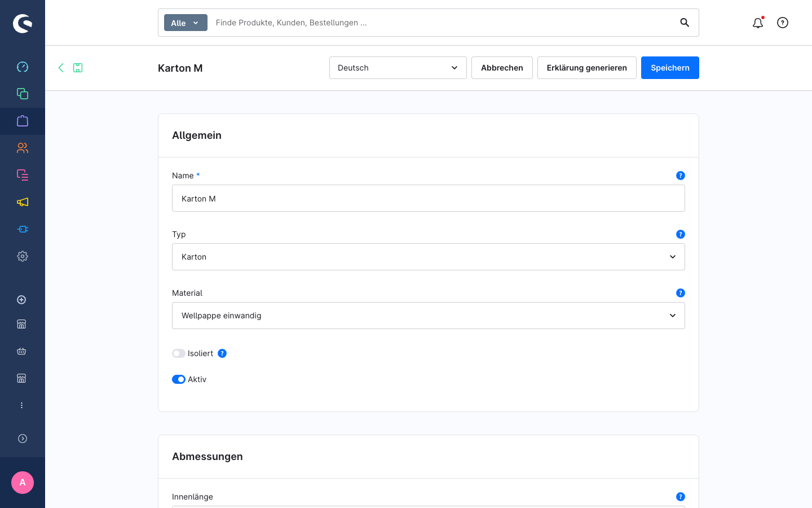Add a sales channel with the plus circle icon

[x=21, y=300]
